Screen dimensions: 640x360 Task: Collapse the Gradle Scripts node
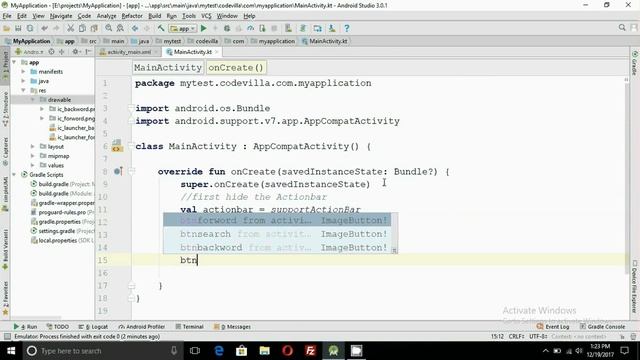click(x=15, y=174)
